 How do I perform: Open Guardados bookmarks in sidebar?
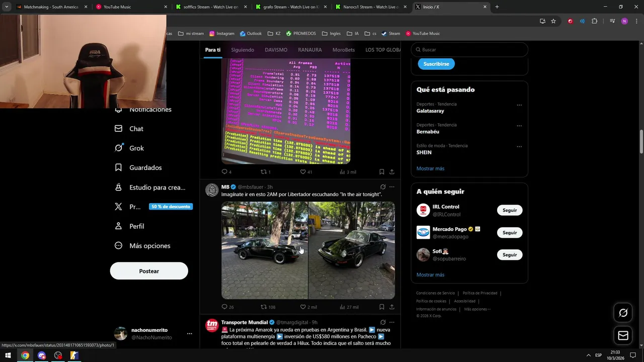pyautogui.click(x=138, y=167)
